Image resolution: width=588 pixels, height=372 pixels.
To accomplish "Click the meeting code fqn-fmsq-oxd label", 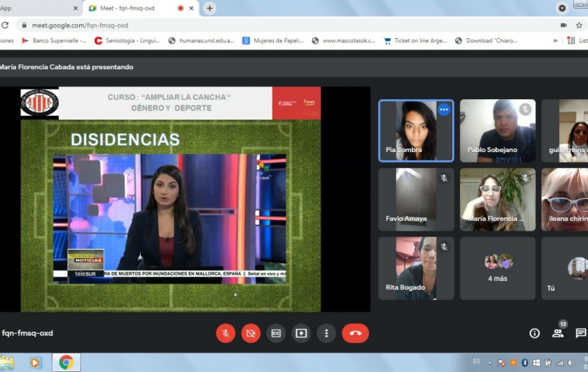I will coord(27,333).
